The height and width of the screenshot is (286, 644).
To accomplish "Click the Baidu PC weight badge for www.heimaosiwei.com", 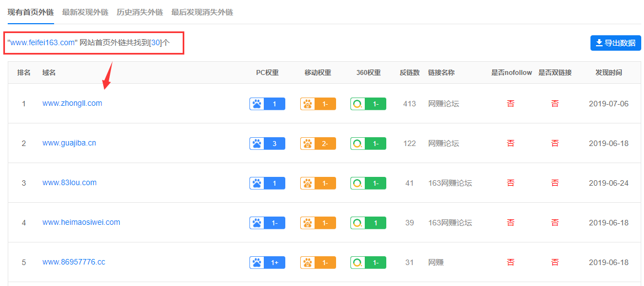I will 268,223.
